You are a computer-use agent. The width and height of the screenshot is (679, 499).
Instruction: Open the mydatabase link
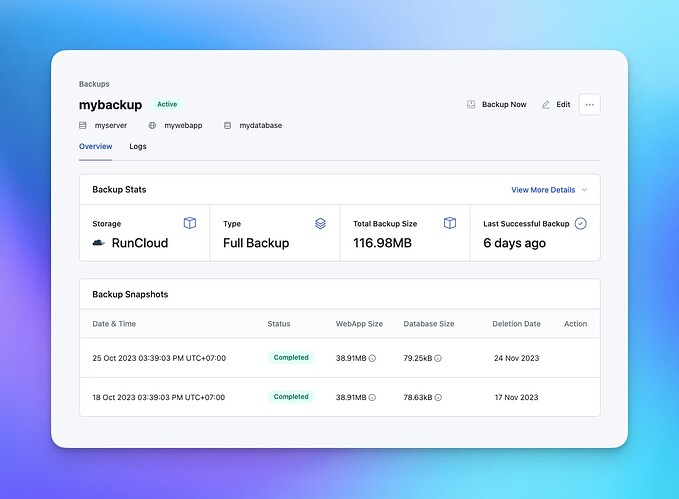(261, 125)
